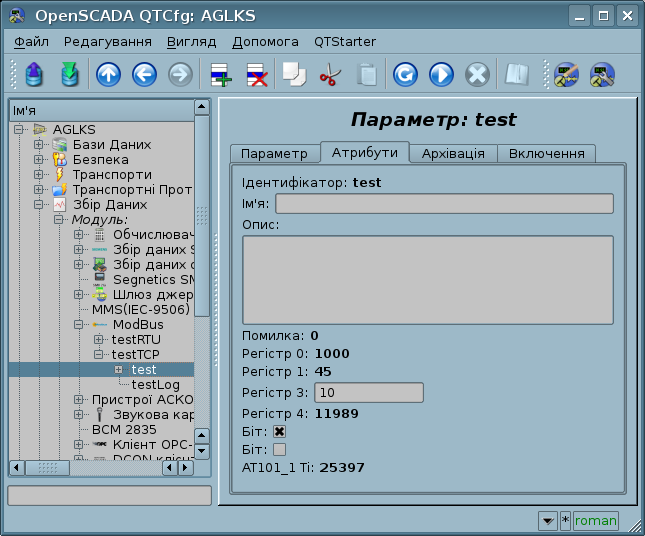Switch to the Архівація tab
Viewport: 645px width, 536px height.
pos(453,153)
